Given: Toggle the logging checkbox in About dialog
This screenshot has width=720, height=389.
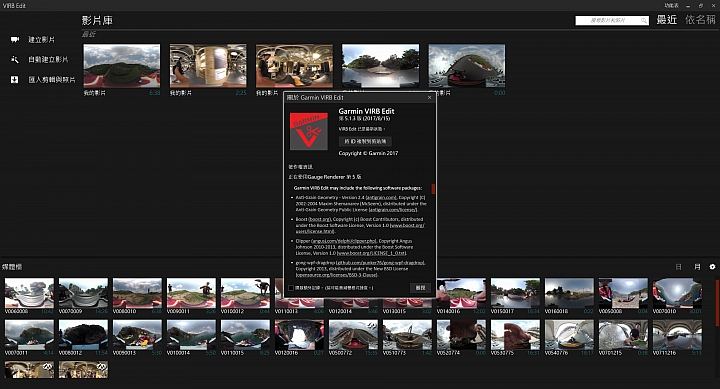Looking at the screenshot, I should tap(291, 288).
